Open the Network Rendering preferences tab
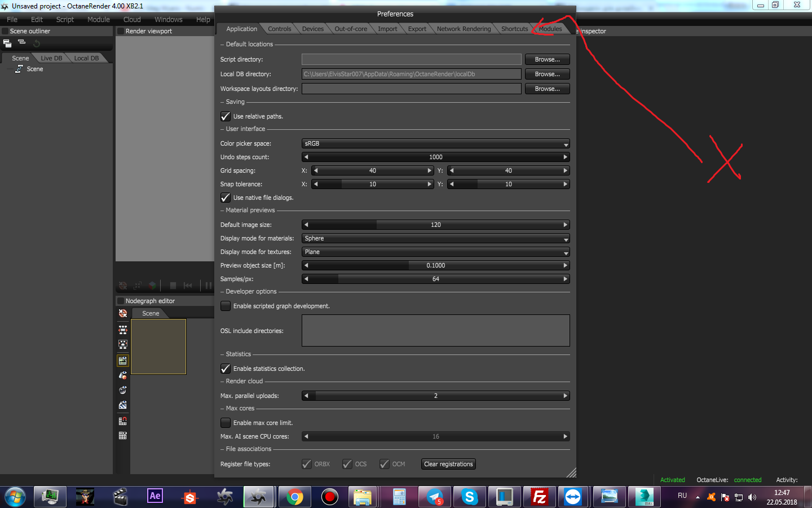The image size is (812, 508). coord(464,29)
